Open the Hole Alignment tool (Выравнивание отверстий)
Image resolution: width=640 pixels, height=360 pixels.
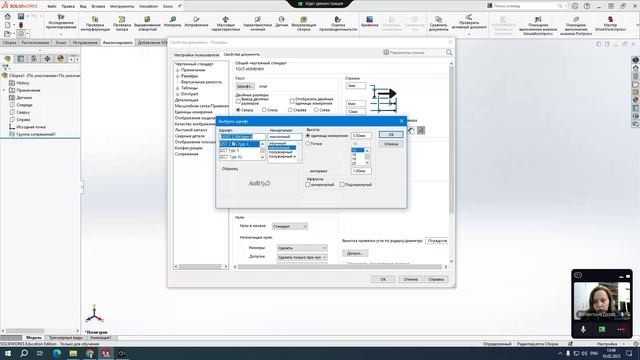[x=147, y=24]
